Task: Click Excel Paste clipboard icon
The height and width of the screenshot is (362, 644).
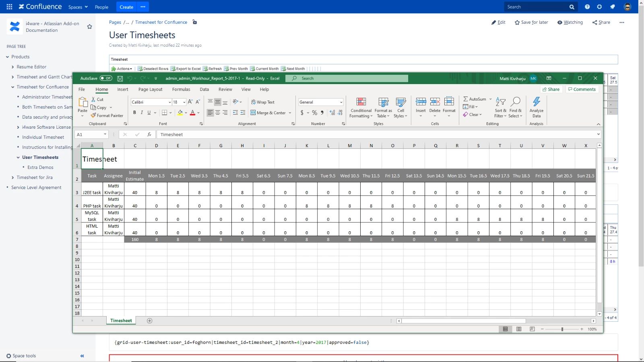Action: click(x=83, y=102)
